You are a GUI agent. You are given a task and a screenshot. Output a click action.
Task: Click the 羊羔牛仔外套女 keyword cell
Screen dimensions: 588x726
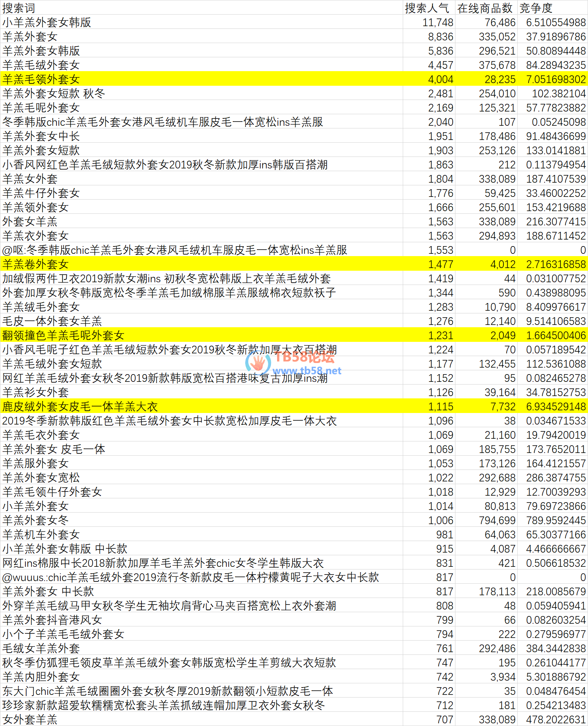coord(41,193)
